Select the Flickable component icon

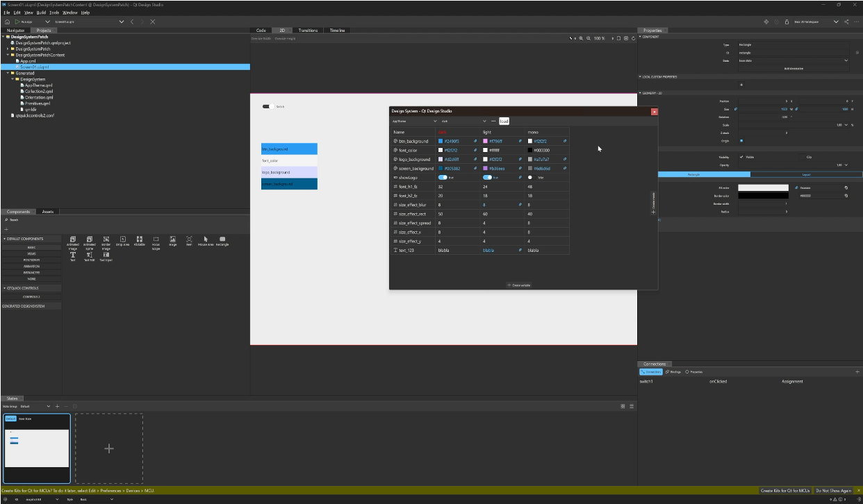tap(140, 240)
